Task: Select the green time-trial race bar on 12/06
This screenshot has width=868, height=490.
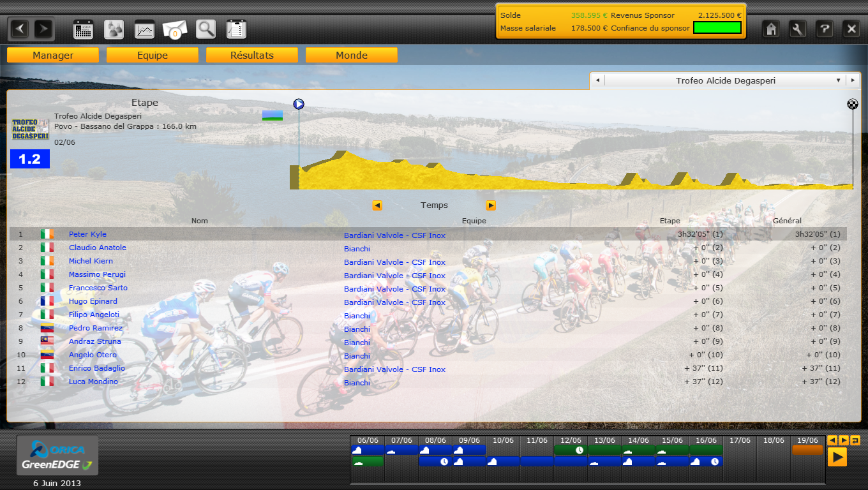Action: pos(571,450)
